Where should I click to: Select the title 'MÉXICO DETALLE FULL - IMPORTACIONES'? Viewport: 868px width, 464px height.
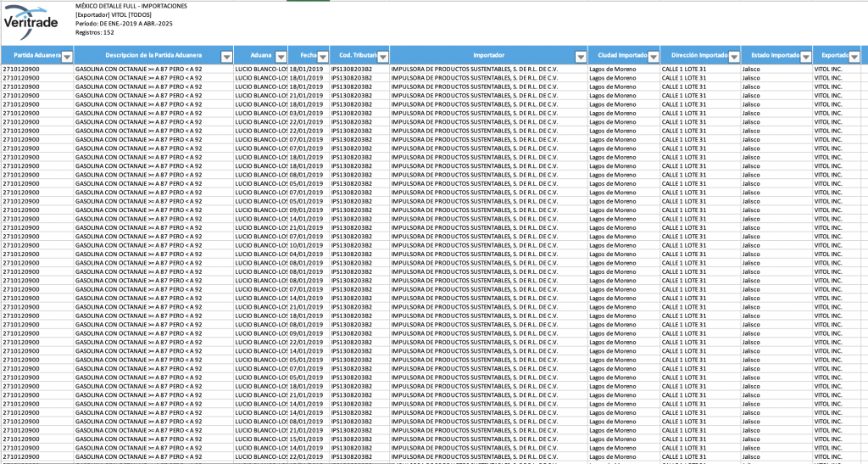pyautogui.click(x=131, y=6)
